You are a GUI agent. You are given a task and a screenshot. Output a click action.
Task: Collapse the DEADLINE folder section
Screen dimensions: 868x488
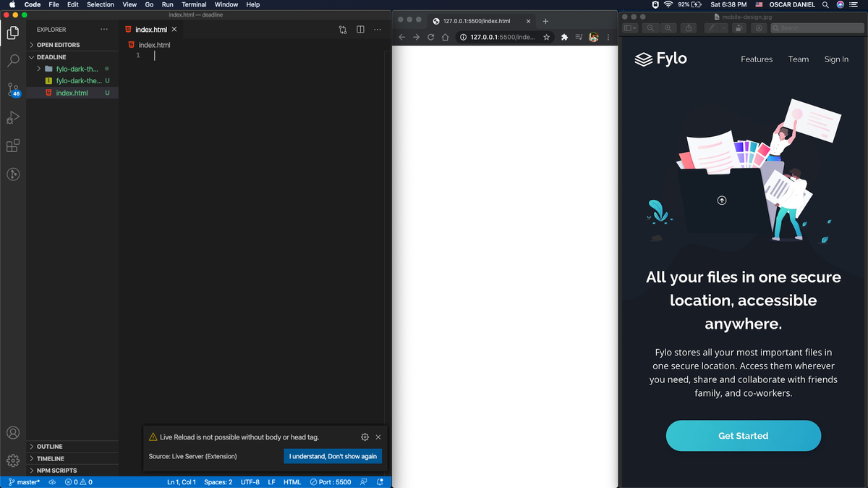click(72, 57)
